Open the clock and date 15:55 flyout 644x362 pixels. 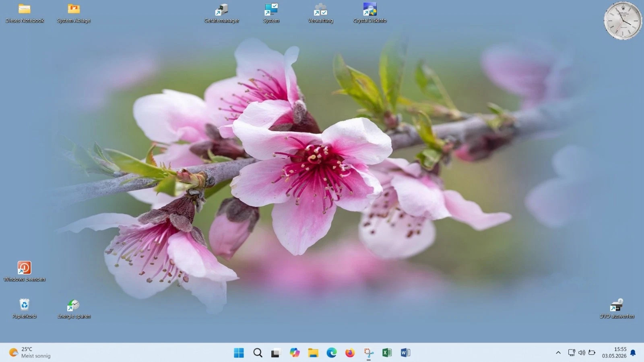point(614,353)
